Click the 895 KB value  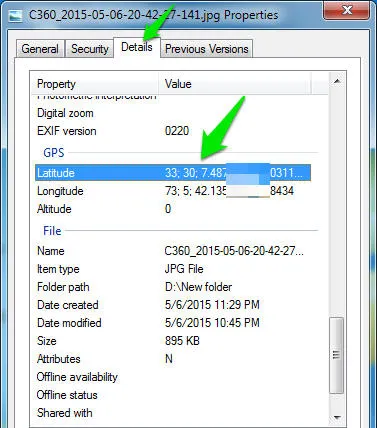point(182,341)
